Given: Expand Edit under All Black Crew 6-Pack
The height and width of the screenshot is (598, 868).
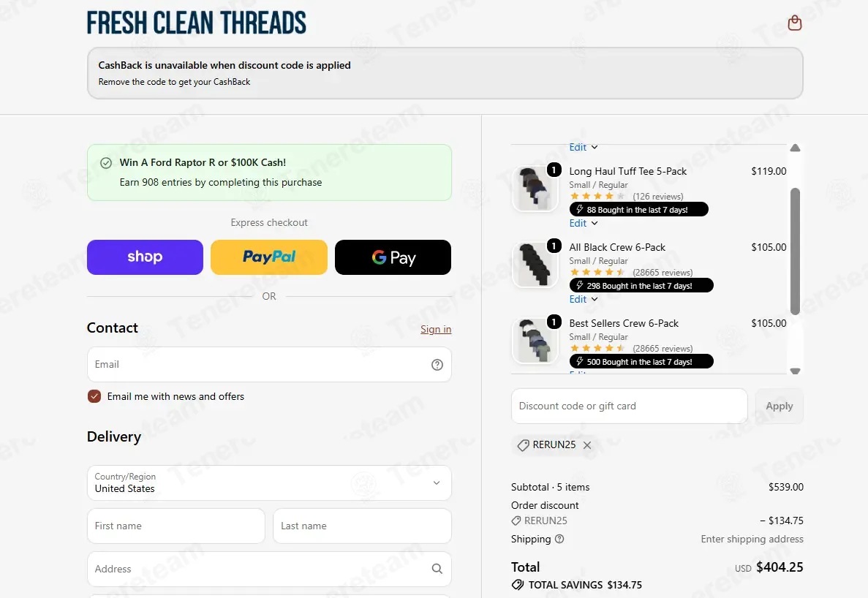Looking at the screenshot, I should [584, 299].
